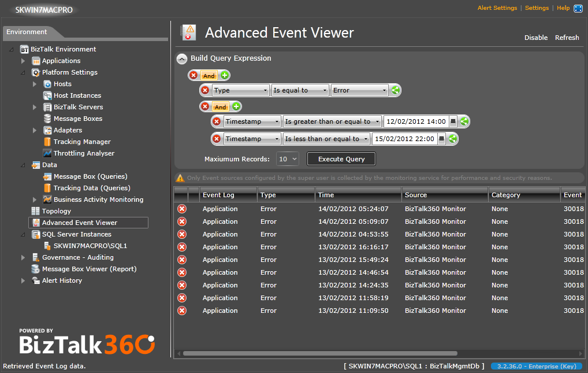Toggle the nested And operator label
Viewport: 588px width, 373px height.
point(220,107)
